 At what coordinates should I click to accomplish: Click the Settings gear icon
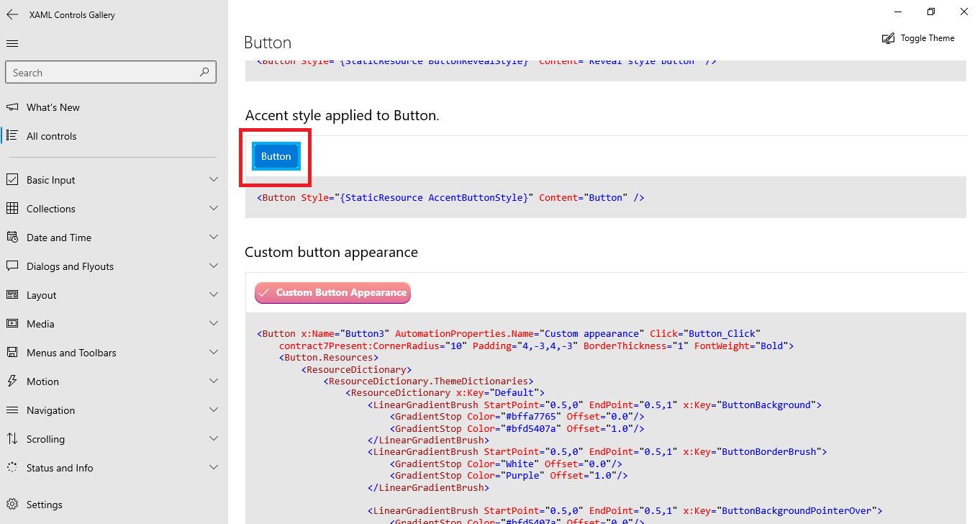click(12, 504)
